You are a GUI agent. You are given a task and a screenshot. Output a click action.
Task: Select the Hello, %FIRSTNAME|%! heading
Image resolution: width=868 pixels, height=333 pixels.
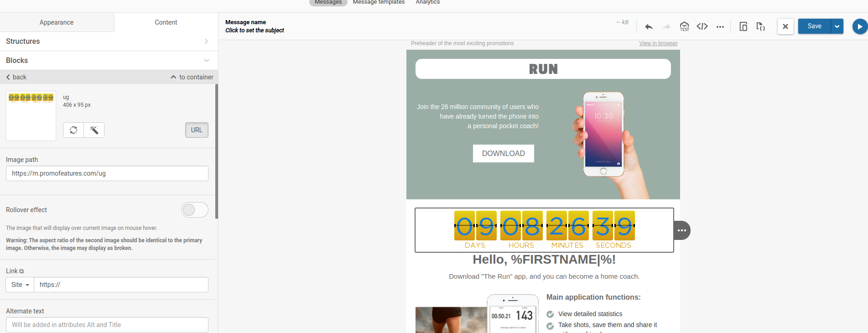[544, 260]
